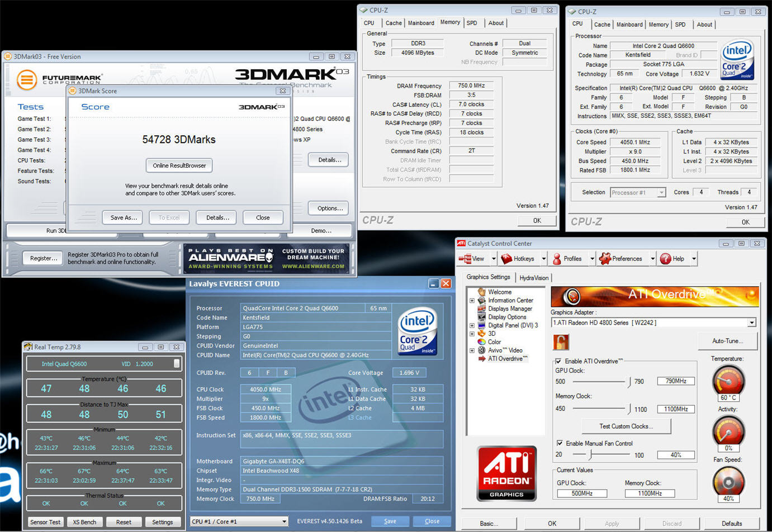772x532 pixels.
Task: Adjust the GPU Clock slider handle
Action: click(629, 382)
